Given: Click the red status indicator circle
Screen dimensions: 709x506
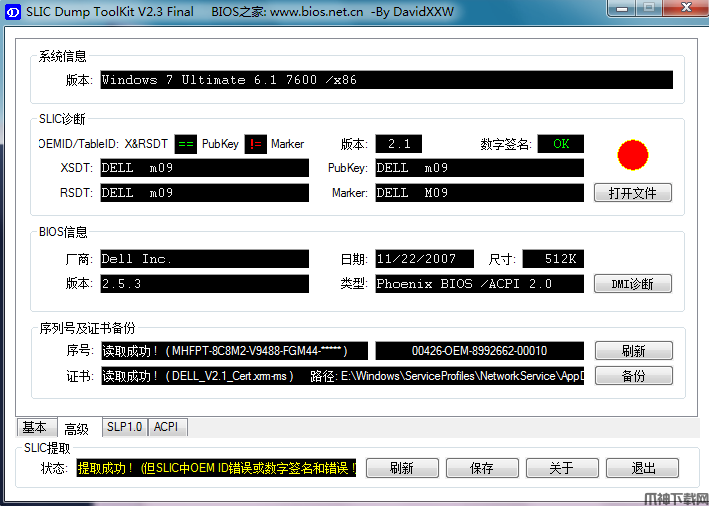Looking at the screenshot, I should tap(633, 155).
